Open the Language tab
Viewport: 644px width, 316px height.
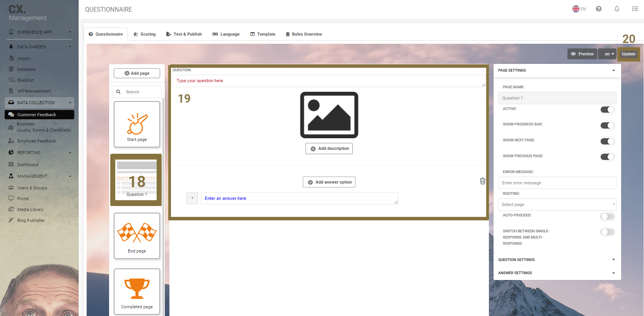pyautogui.click(x=226, y=34)
